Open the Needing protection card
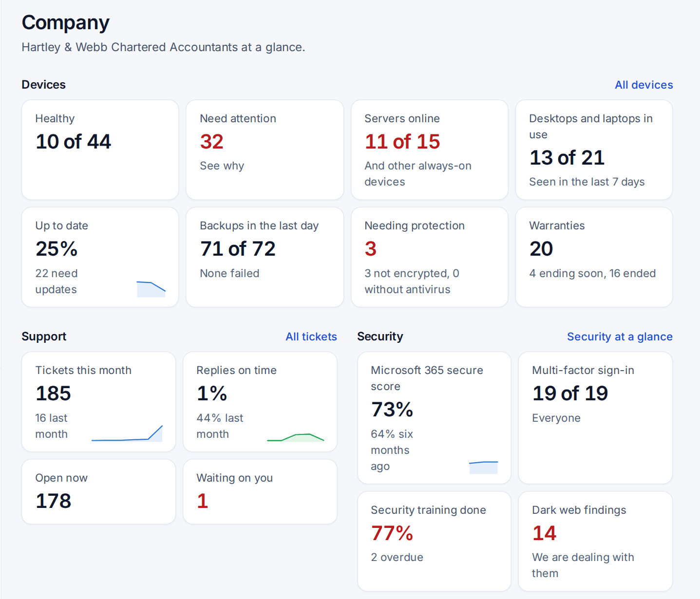 pos(429,257)
